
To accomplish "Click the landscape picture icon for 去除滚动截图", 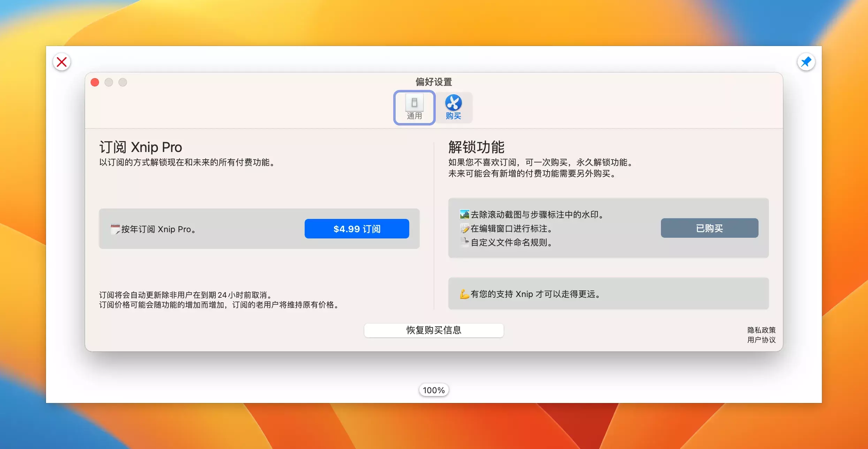I will pos(464,214).
